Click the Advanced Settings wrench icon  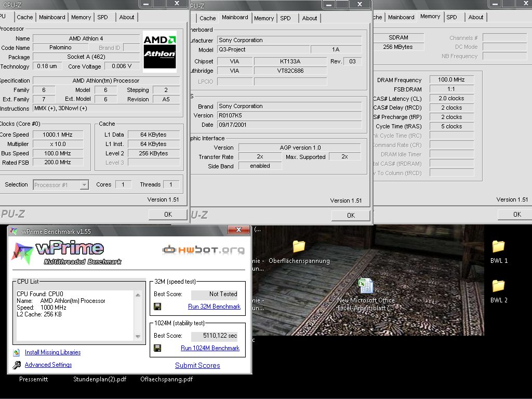pos(16,365)
